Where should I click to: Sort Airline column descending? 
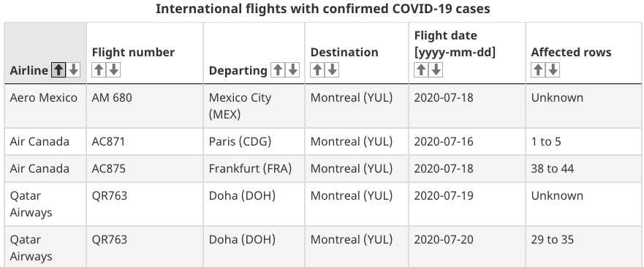tap(74, 70)
